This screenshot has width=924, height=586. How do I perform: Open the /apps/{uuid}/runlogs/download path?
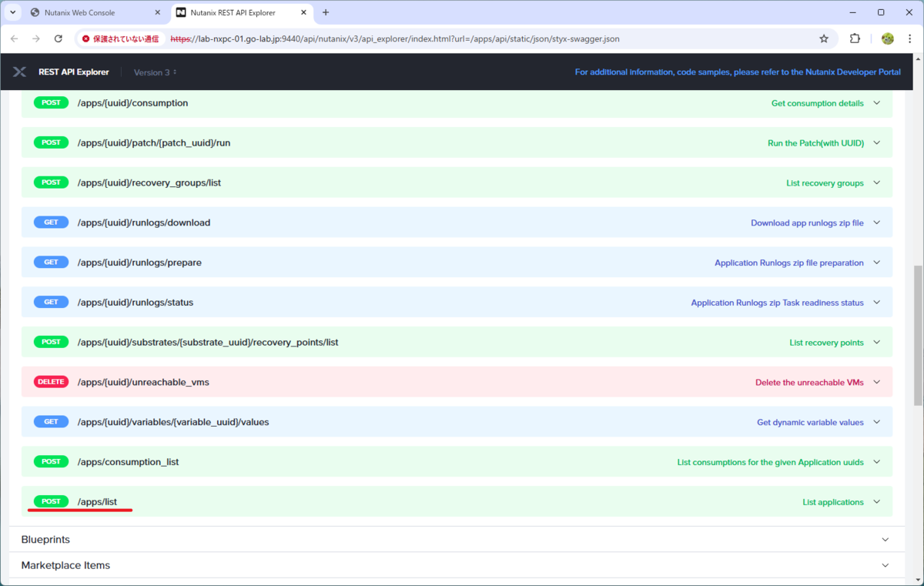[144, 223]
